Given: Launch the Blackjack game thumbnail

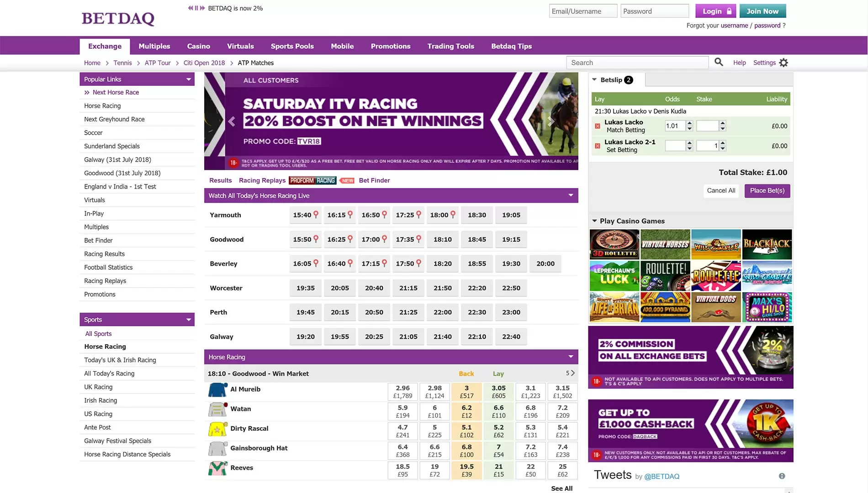Looking at the screenshot, I should click(x=767, y=244).
